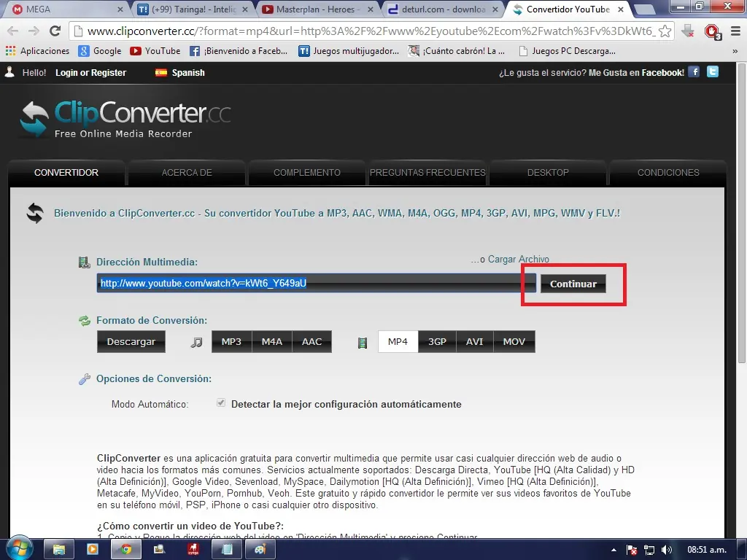Show hidden system tray icons
The image size is (747, 560).
614,550
